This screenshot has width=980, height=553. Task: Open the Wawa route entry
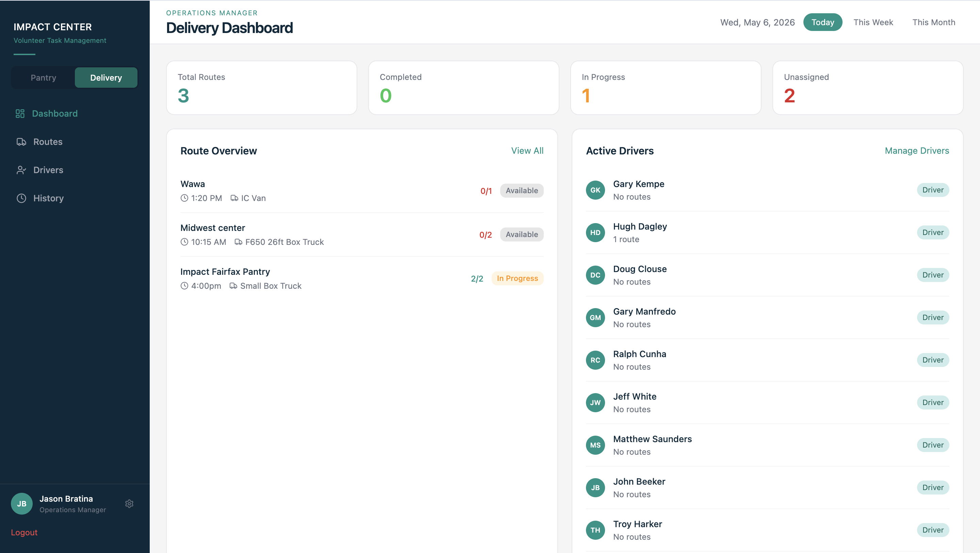(362, 191)
